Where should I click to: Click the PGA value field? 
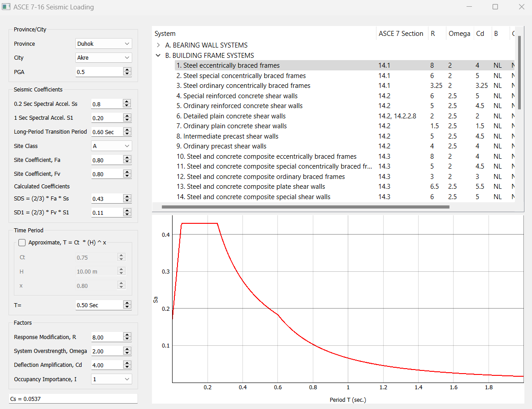click(99, 72)
